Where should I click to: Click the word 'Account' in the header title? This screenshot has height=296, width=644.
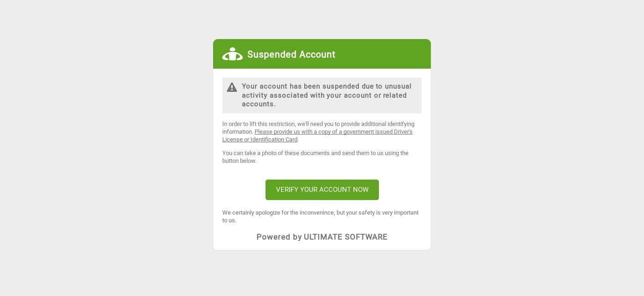click(314, 55)
